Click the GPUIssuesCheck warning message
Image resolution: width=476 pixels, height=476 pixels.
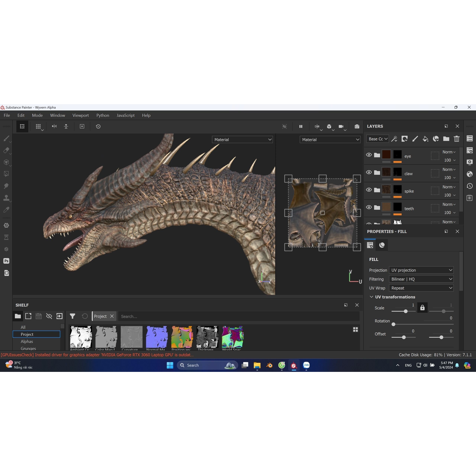pyautogui.click(x=97, y=355)
